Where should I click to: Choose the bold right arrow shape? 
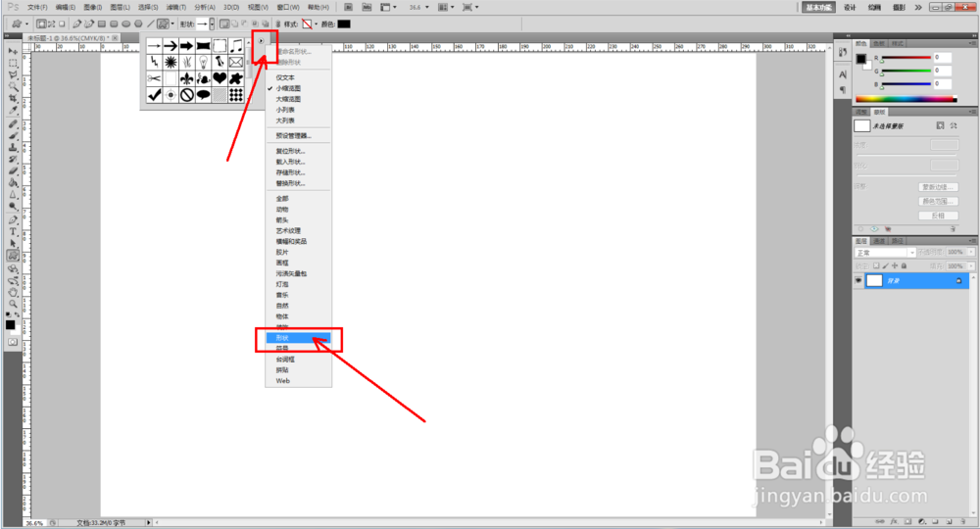pos(187,46)
